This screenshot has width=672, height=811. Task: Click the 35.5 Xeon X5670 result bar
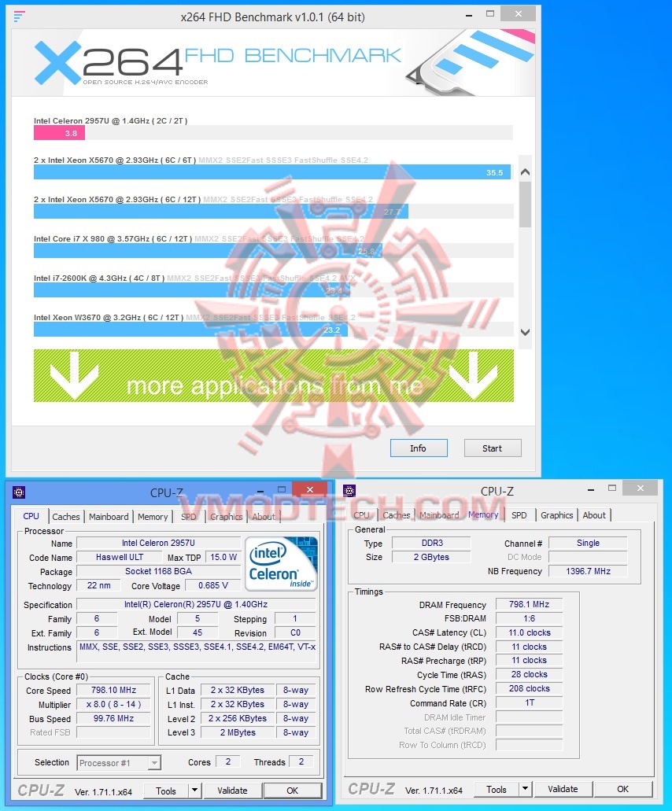[272, 172]
